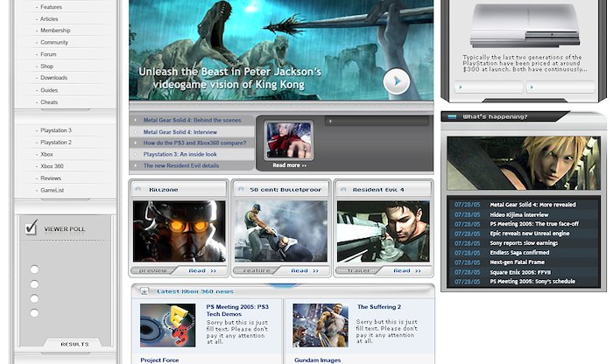
Task: Go to the Forum page
Action: click(48, 54)
